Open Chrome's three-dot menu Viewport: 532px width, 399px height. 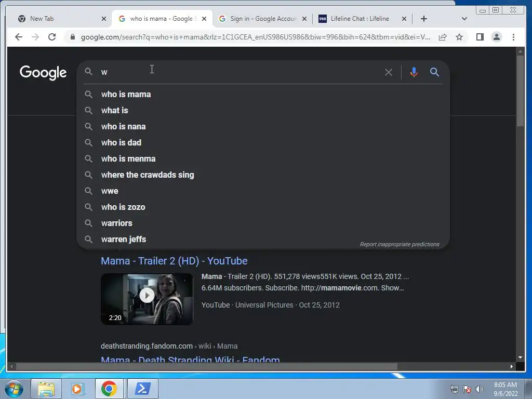click(514, 37)
